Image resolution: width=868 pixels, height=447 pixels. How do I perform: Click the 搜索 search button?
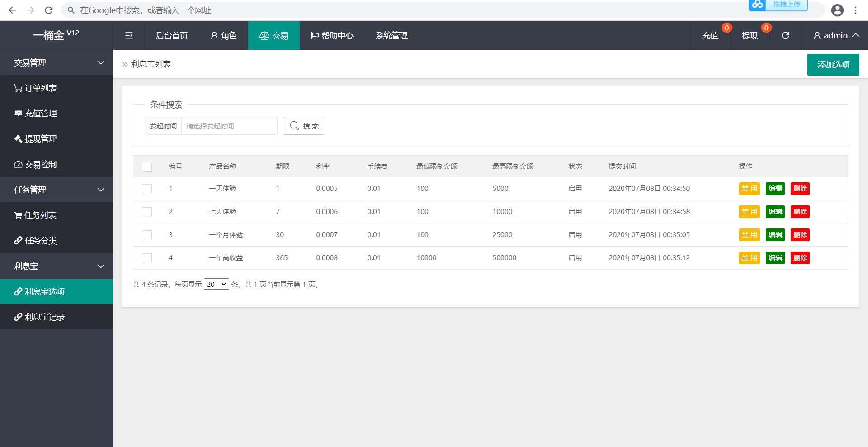304,126
